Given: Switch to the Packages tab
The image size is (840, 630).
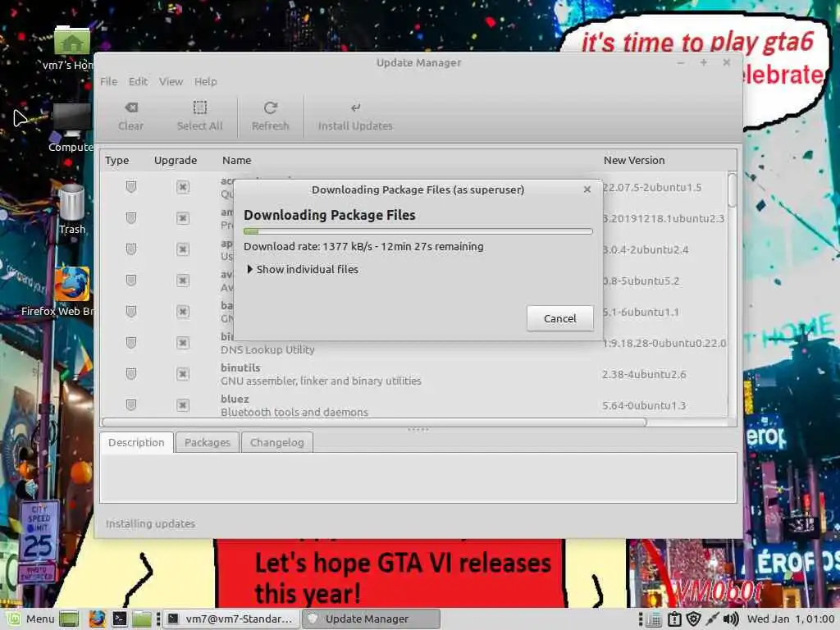Looking at the screenshot, I should (208, 442).
